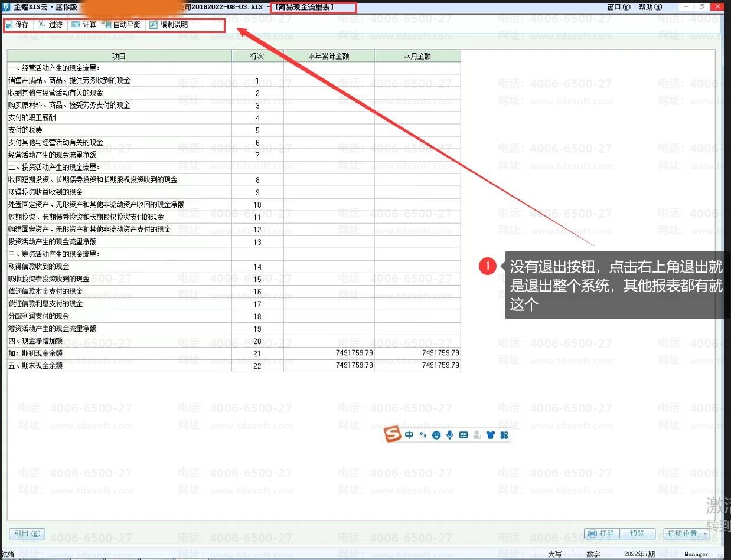Click 本年累计金额 cell of 期末现金余额 row
731x560 pixels.
[x=329, y=366]
